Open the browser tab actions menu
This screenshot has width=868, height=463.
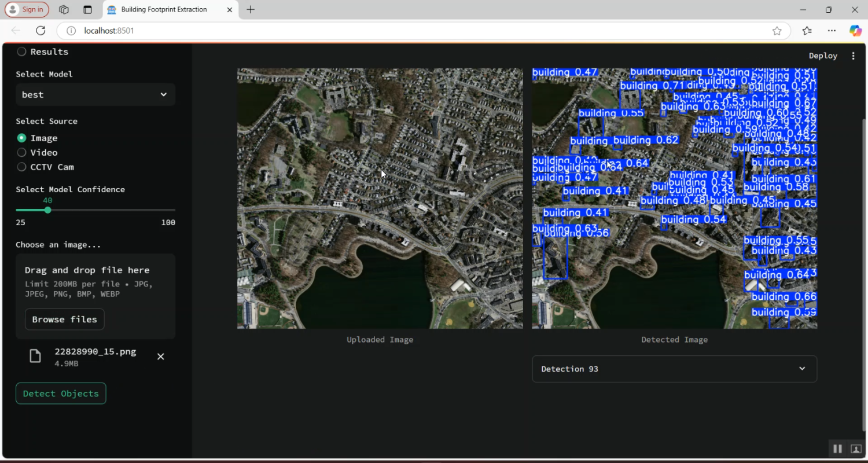coord(87,10)
